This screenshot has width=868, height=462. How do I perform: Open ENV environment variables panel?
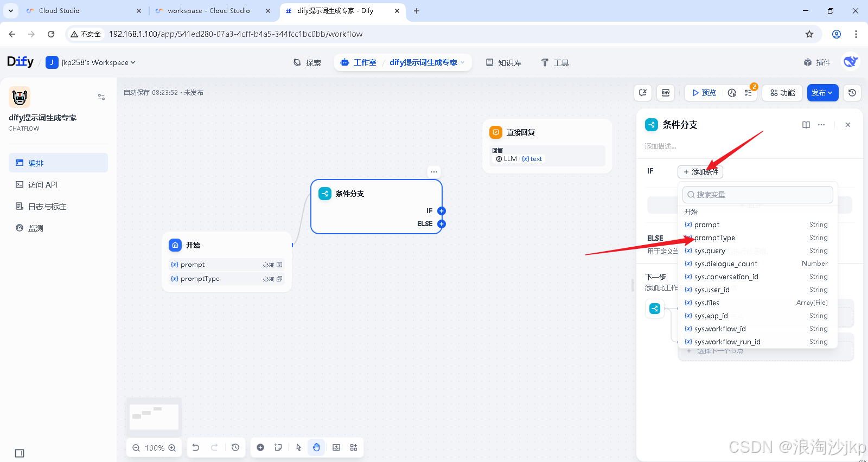pos(666,93)
